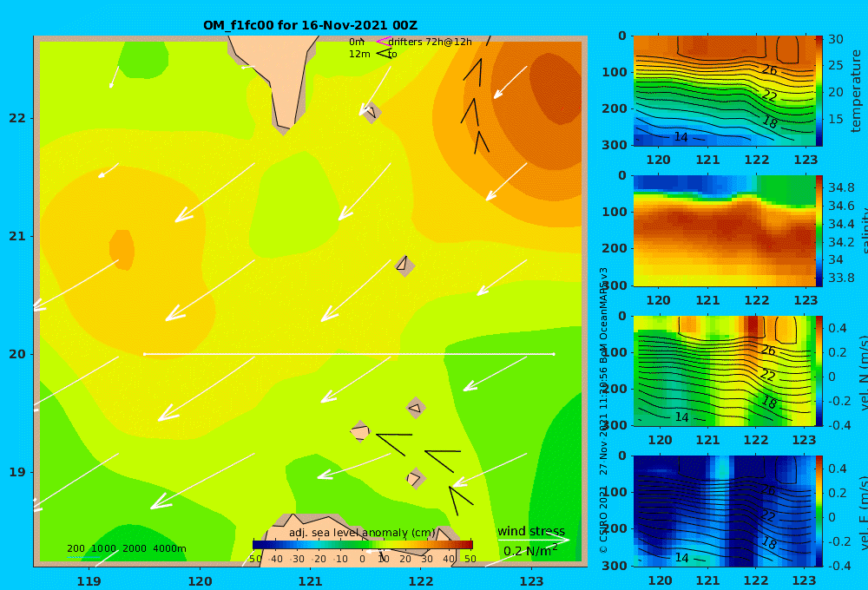Click the plot title 'OM_f1fc00 for 16-Nov-2021 00Z'
868x590 pixels.
pyautogui.click(x=310, y=25)
